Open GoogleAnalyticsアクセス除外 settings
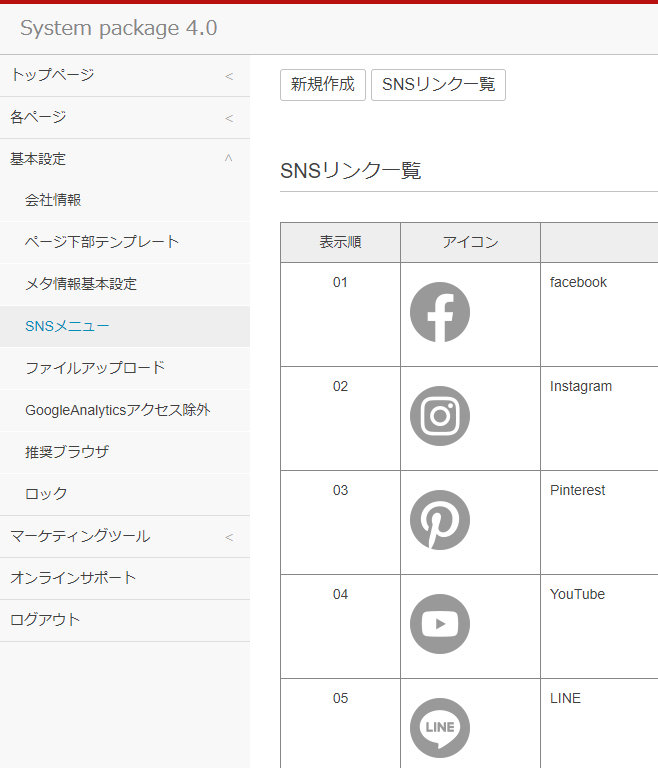Viewport: 658px width, 768px height. [x=124, y=410]
